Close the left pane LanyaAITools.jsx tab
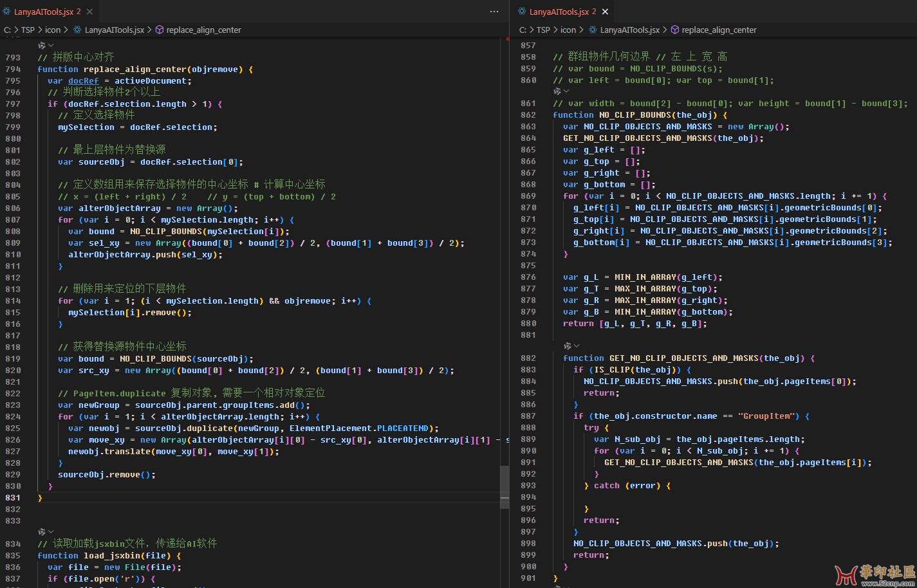This screenshot has width=917, height=588. tap(89, 12)
